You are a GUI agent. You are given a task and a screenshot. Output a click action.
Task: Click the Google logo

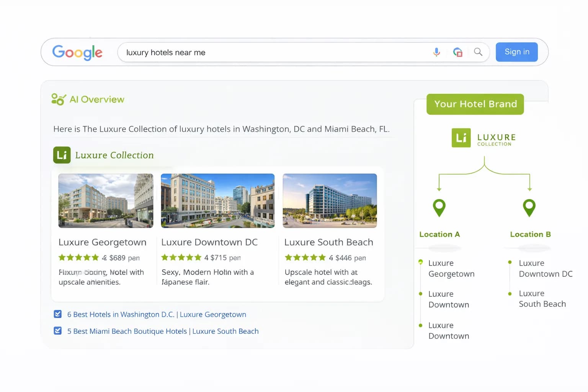pyautogui.click(x=77, y=52)
